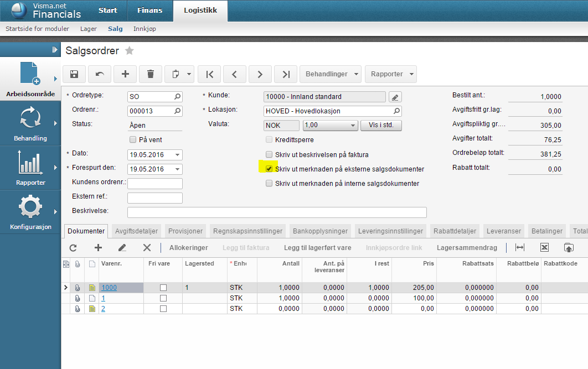Open the Dato date picker dropdown

(177, 155)
